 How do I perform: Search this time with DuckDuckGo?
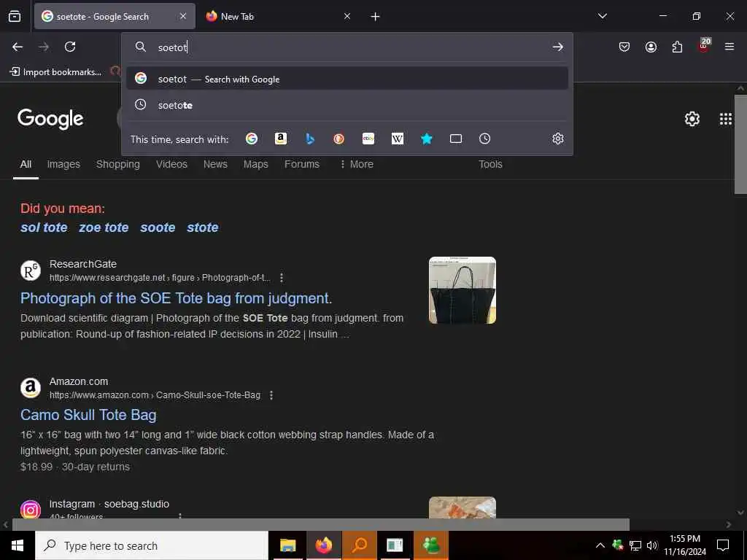[x=338, y=139]
